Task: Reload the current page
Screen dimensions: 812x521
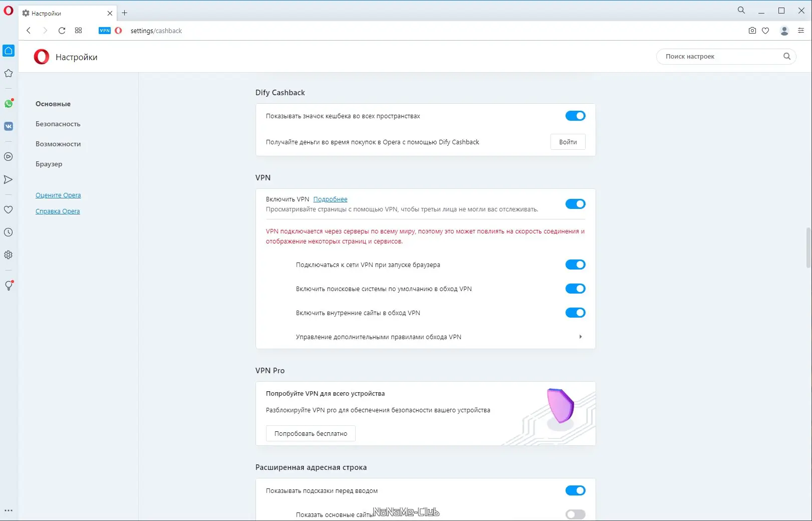Action: click(x=62, y=31)
